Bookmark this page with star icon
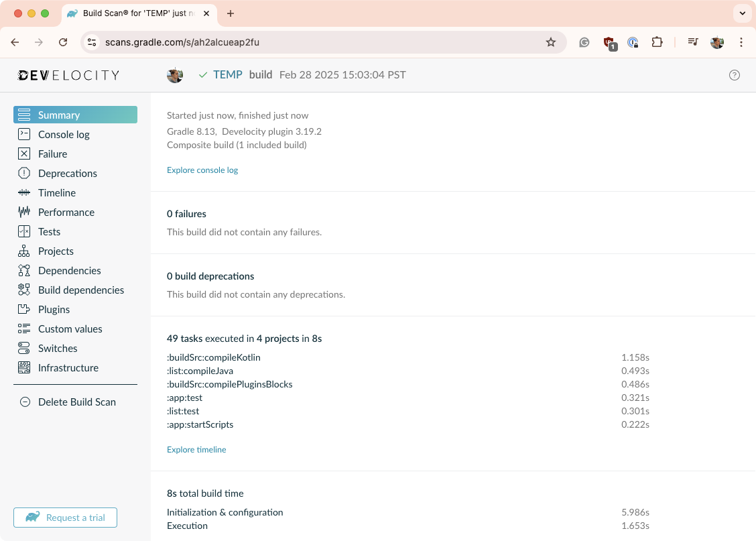Screen dimensions: 756x541 (551, 42)
